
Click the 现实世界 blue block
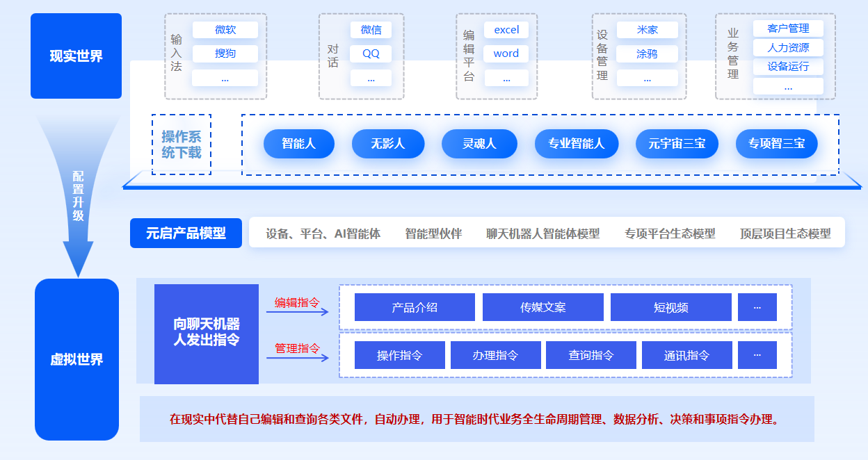pos(76,56)
